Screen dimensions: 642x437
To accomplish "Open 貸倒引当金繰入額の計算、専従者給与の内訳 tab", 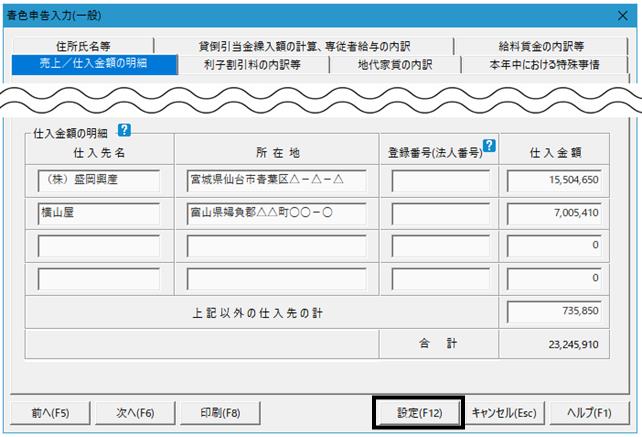I will [304, 46].
